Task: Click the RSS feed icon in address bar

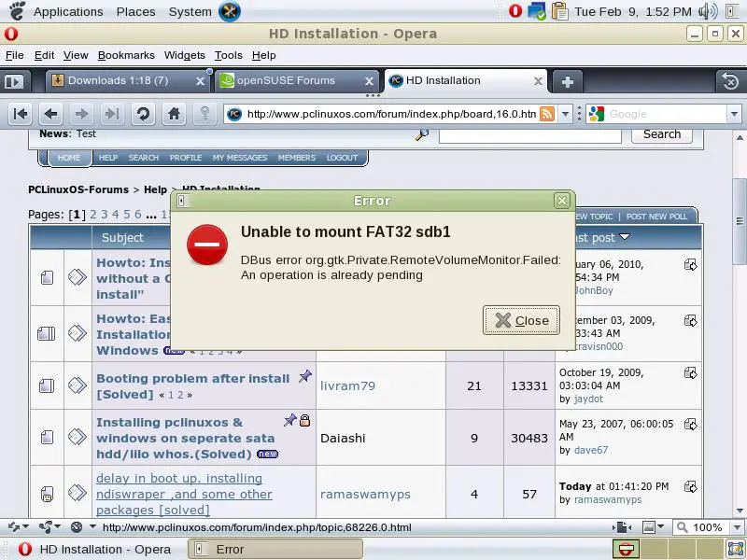Action: [x=547, y=114]
